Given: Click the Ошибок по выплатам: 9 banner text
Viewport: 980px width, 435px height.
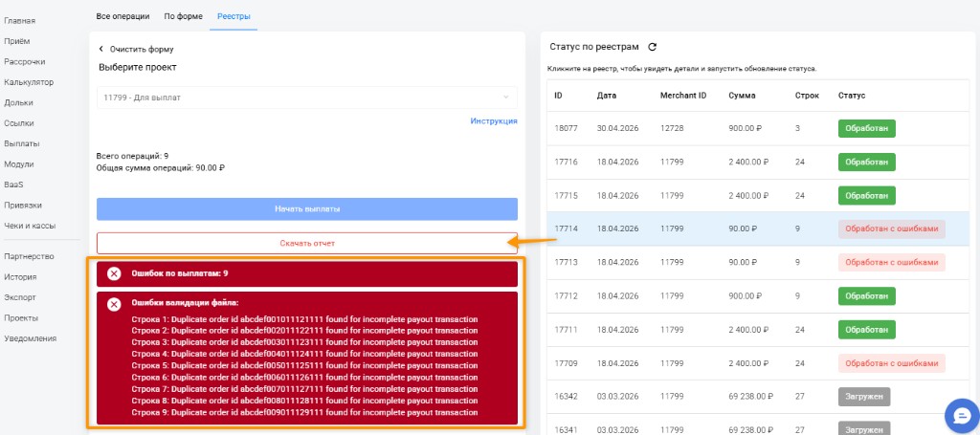Looking at the screenshot, I should (x=179, y=273).
